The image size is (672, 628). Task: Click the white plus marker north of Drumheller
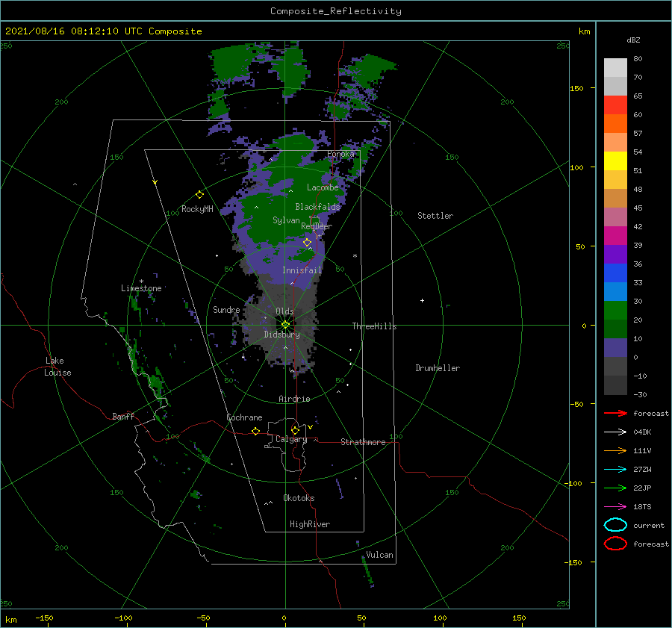coord(422,300)
